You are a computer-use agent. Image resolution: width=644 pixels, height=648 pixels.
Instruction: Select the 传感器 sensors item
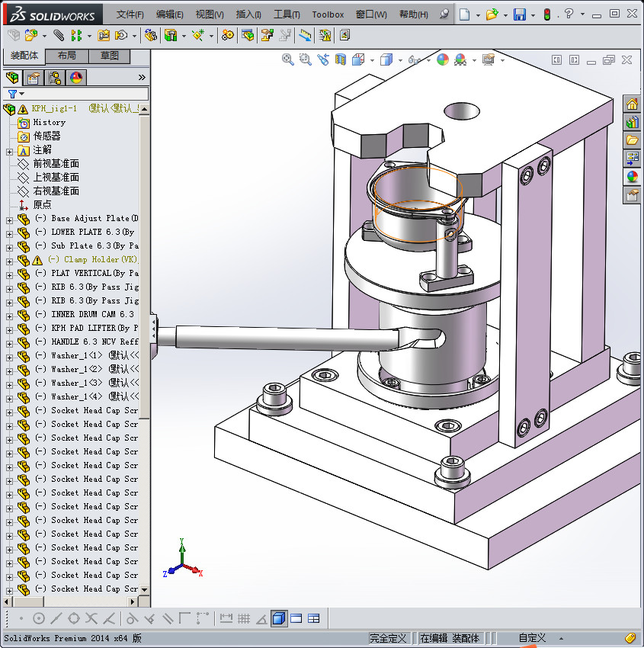(46, 136)
